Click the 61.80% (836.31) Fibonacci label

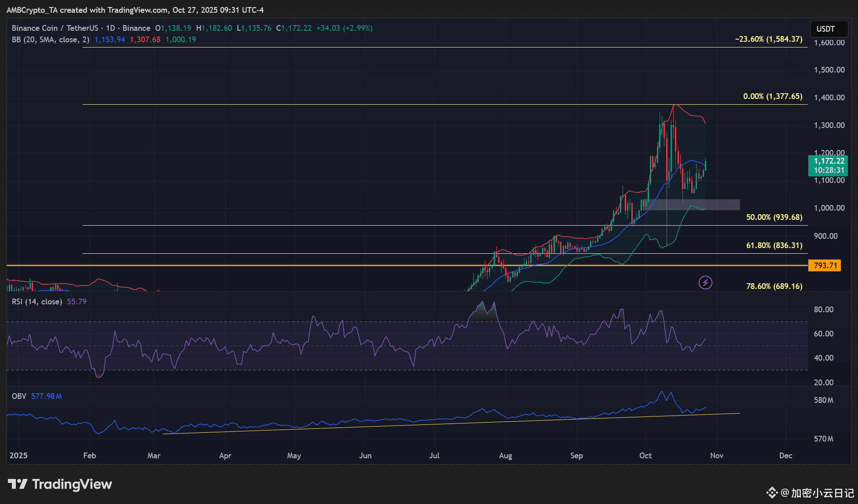tap(774, 245)
